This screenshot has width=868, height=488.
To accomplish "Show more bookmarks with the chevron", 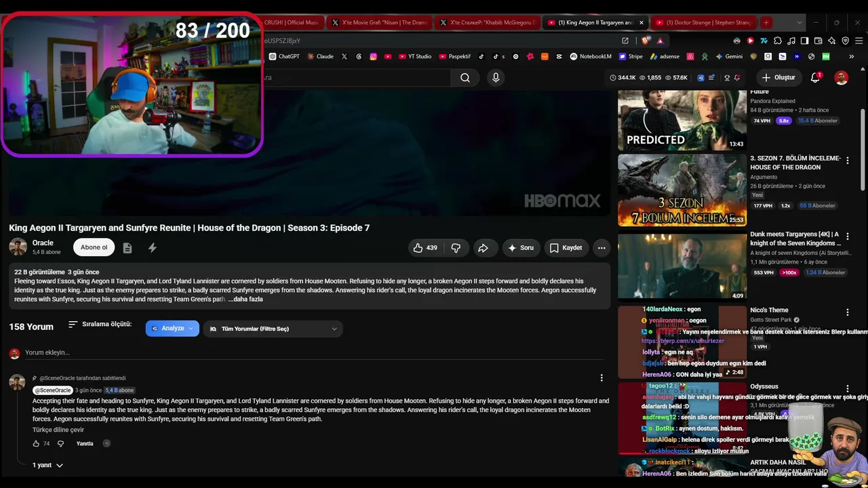I will pyautogui.click(x=852, y=56).
